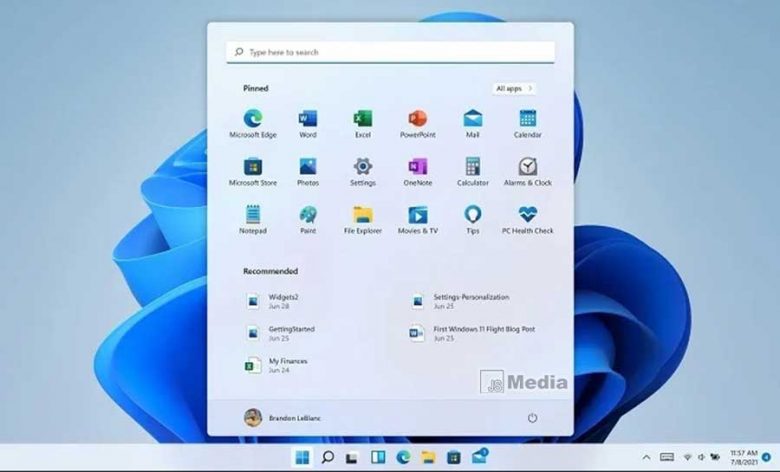Click the Windows Start button on taskbar
The image size is (780, 472).
(x=302, y=457)
